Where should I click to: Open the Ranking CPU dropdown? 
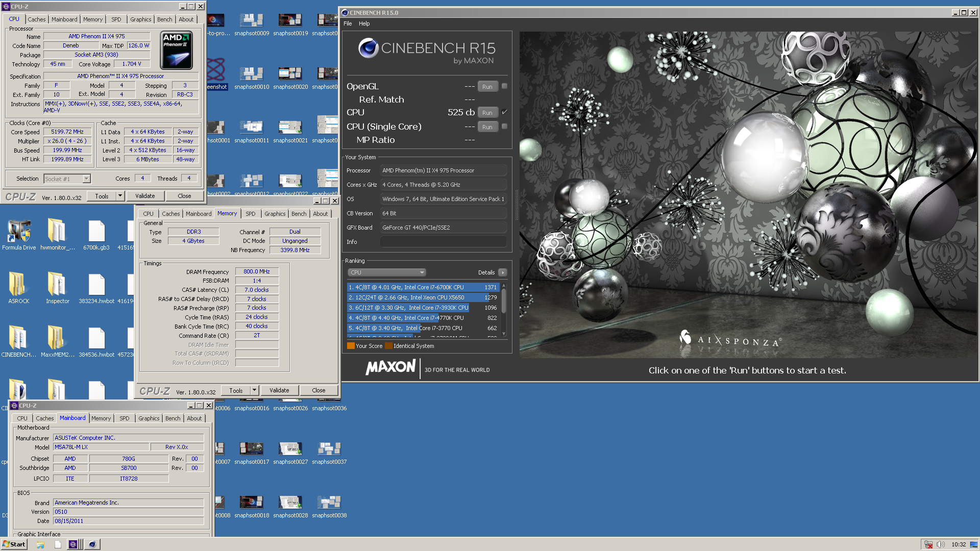pos(386,272)
